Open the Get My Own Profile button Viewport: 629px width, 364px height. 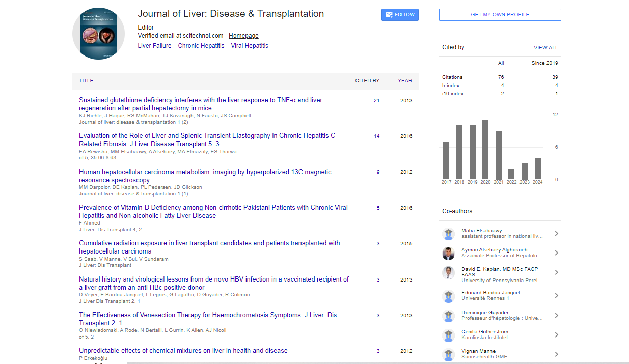coord(500,15)
